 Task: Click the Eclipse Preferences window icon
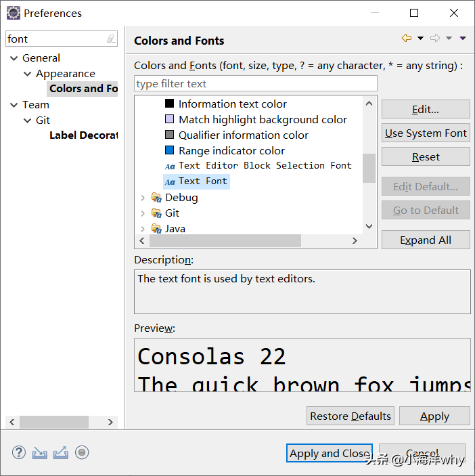click(14, 13)
